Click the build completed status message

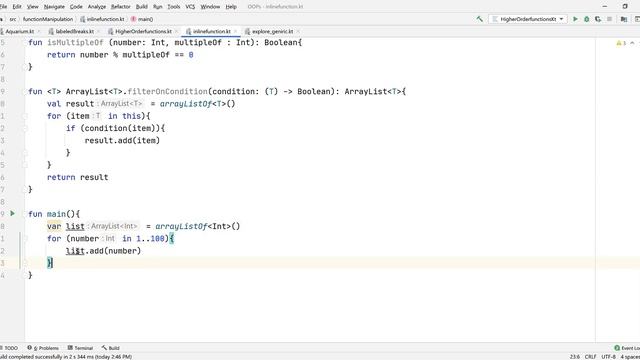pyautogui.click(x=66, y=357)
